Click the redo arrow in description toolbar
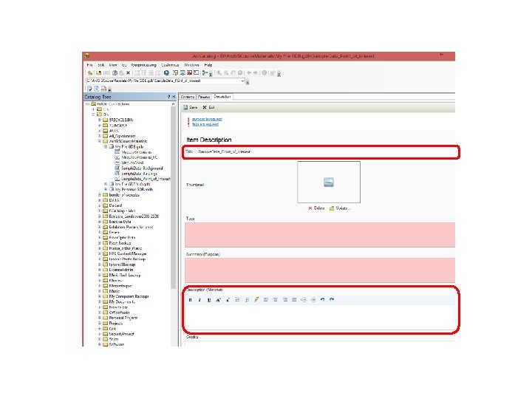This screenshot has width=532, height=399. pos(332,299)
